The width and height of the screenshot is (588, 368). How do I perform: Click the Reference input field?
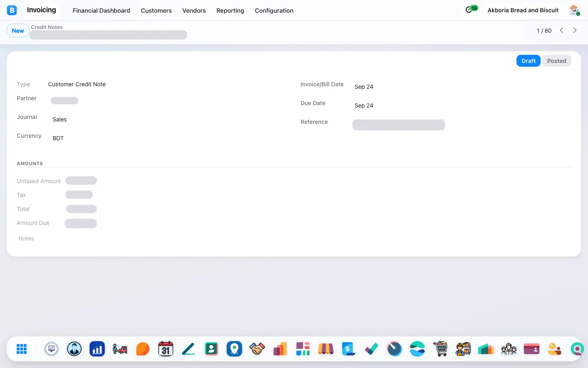pos(399,125)
